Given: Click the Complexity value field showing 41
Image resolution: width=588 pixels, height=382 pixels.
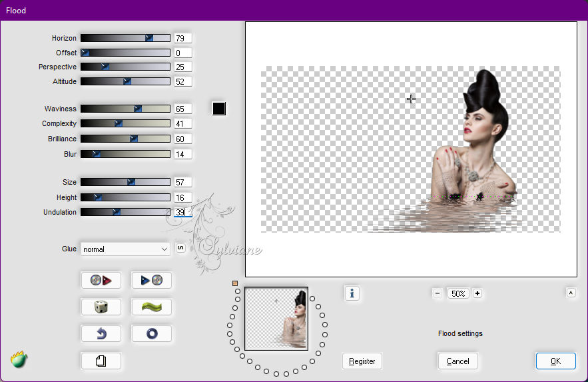Looking at the screenshot, I should tap(183, 123).
